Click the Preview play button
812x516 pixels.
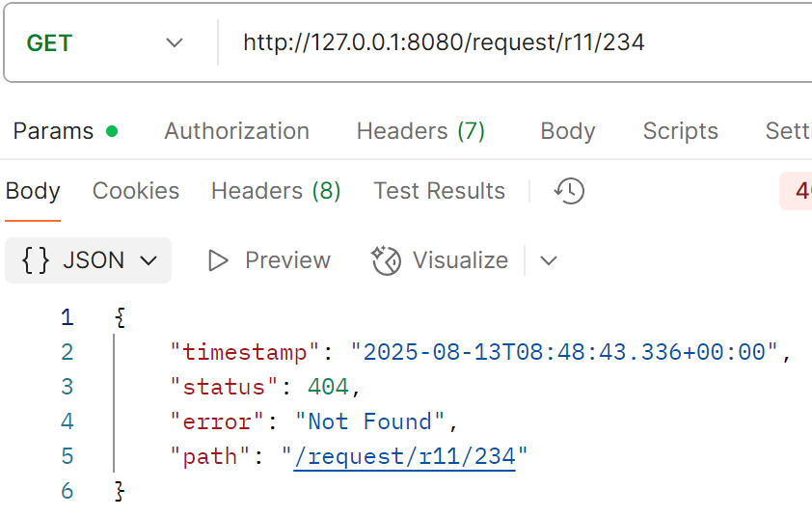pyautogui.click(x=269, y=260)
